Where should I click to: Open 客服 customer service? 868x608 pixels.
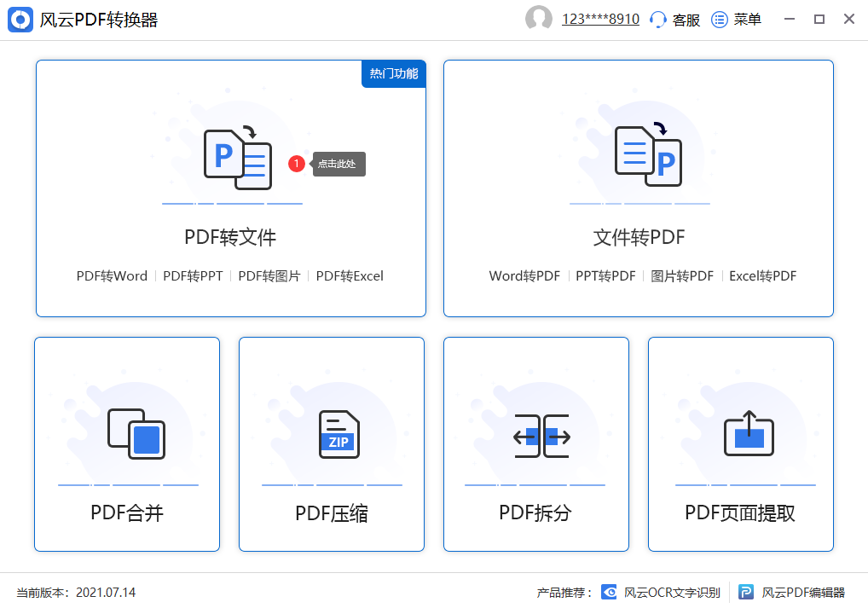click(674, 20)
